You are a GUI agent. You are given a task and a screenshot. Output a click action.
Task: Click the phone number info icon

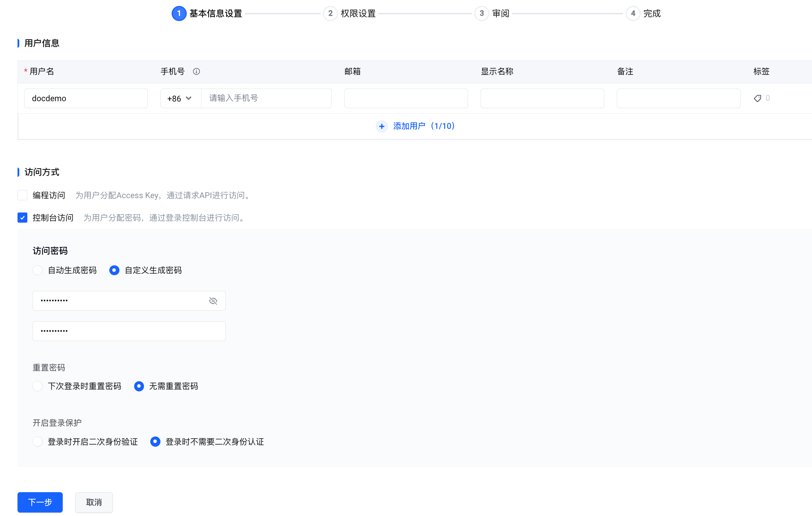pyautogui.click(x=196, y=71)
